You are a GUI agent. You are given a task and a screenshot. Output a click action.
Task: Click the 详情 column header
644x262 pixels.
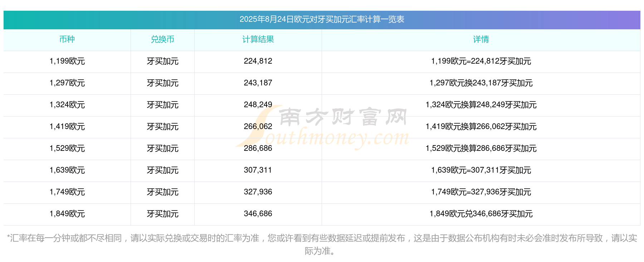(x=481, y=39)
